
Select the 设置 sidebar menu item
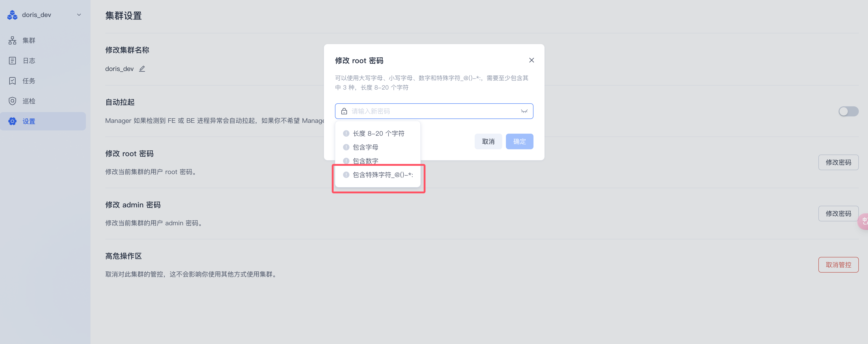[43, 121]
